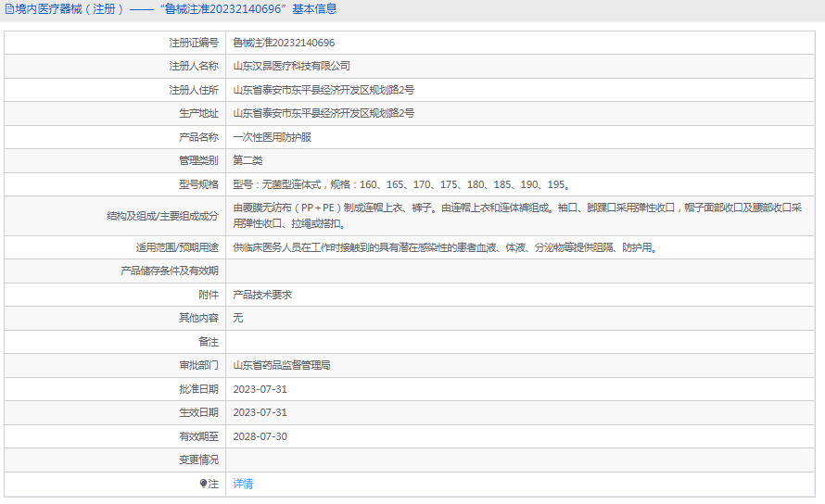Click product name 一次性医用防护服

pos(272,137)
